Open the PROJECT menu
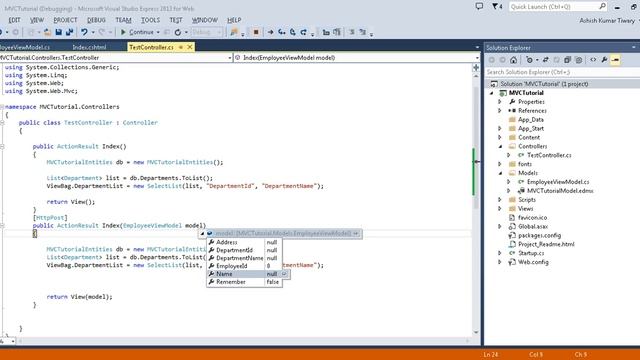The height and width of the screenshot is (360, 640). 65,20
